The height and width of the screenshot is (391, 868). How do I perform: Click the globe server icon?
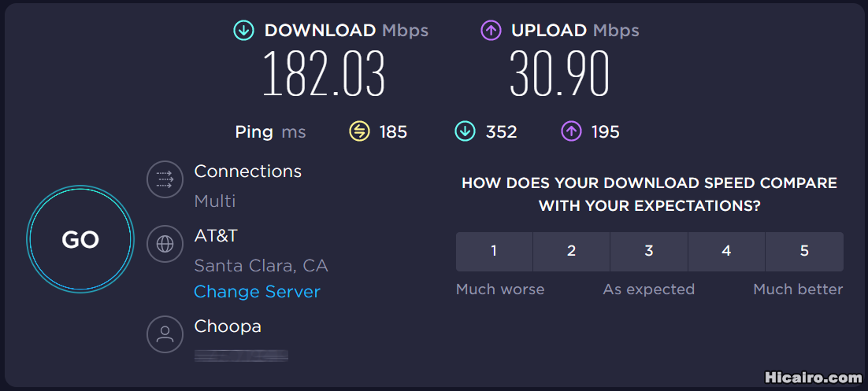165,244
